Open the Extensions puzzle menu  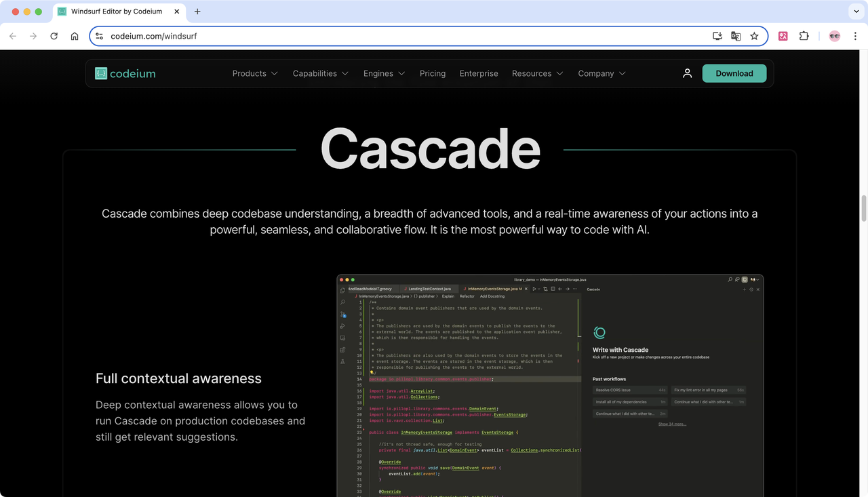pos(804,36)
